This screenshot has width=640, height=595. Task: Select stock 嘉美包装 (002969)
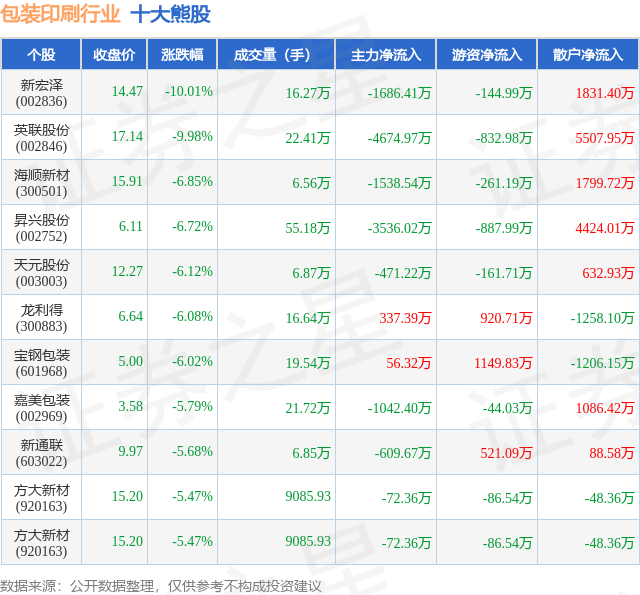click(x=41, y=408)
